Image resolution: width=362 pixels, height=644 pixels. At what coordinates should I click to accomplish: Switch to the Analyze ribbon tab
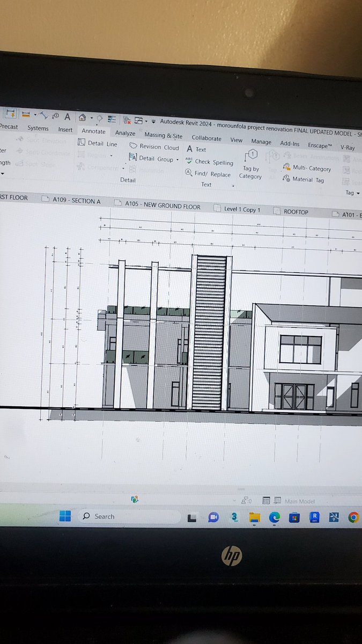(125, 133)
